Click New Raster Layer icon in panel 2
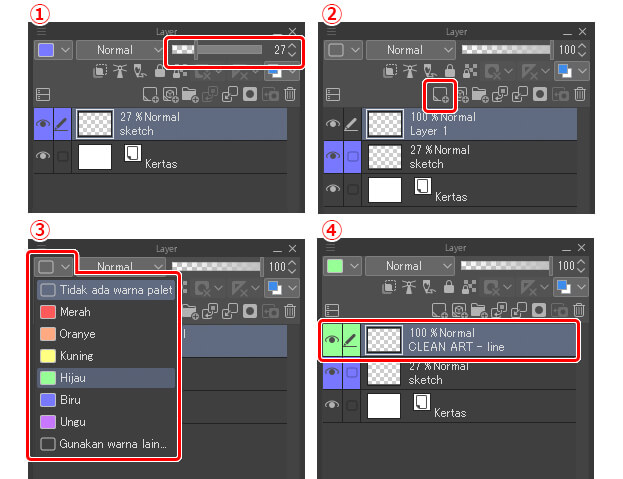 tap(440, 95)
